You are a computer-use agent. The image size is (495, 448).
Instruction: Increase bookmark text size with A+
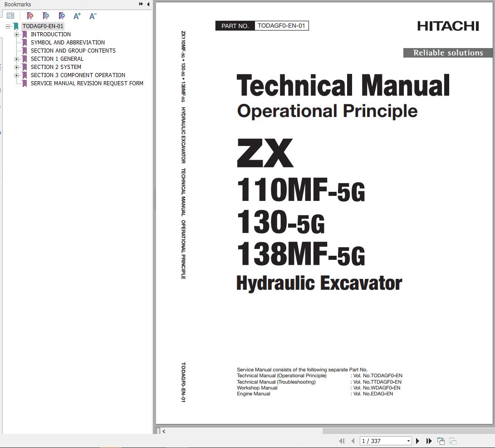[77, 15]
